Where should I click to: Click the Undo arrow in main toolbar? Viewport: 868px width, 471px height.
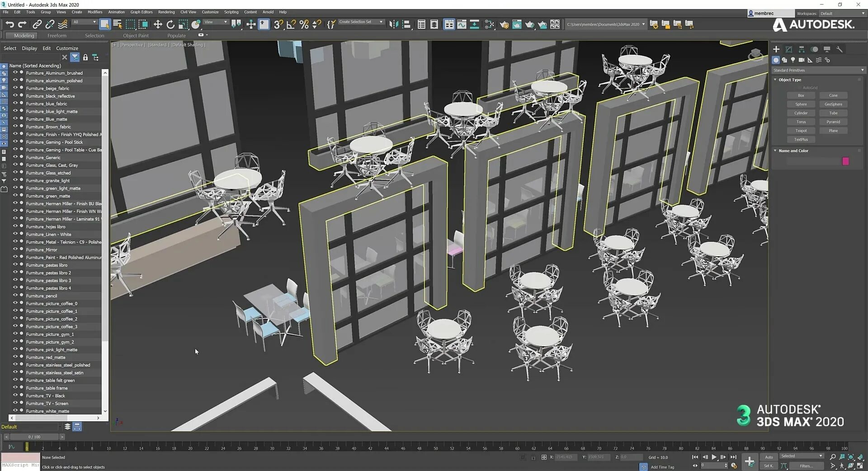click(x=9, y=24)
